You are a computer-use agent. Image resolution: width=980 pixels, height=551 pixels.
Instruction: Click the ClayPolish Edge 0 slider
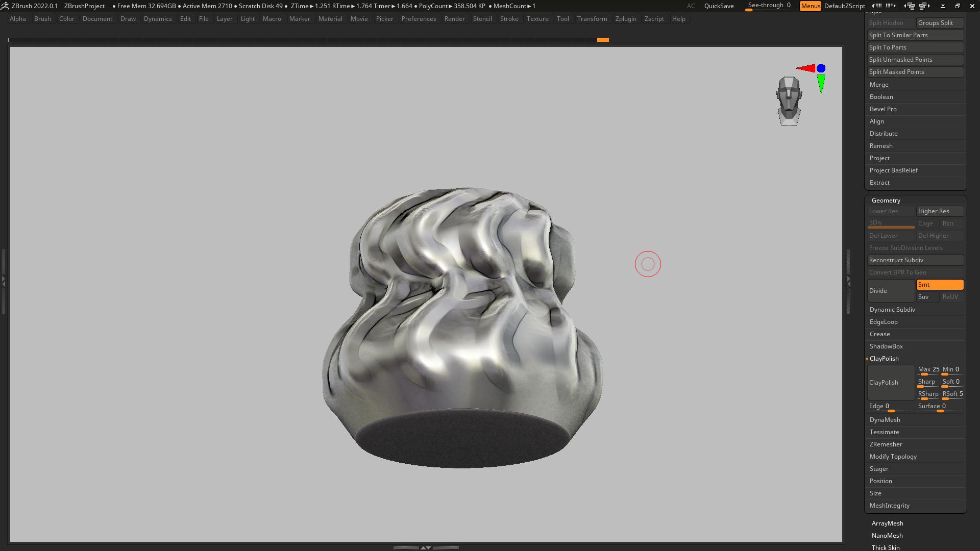pos(891,407)
